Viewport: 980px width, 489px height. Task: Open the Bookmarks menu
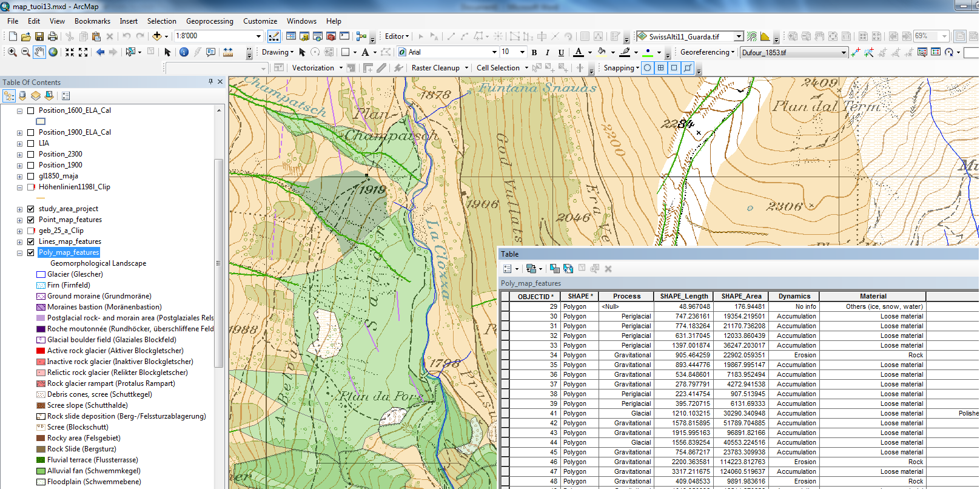click(92, 21)
